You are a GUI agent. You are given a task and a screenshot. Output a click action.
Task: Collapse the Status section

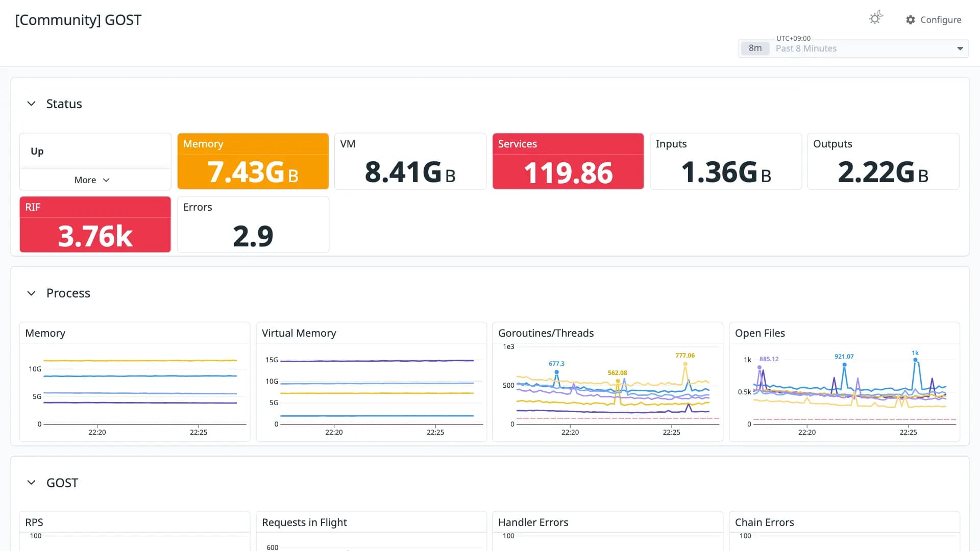pyautogui.click(x=31, y=104)
